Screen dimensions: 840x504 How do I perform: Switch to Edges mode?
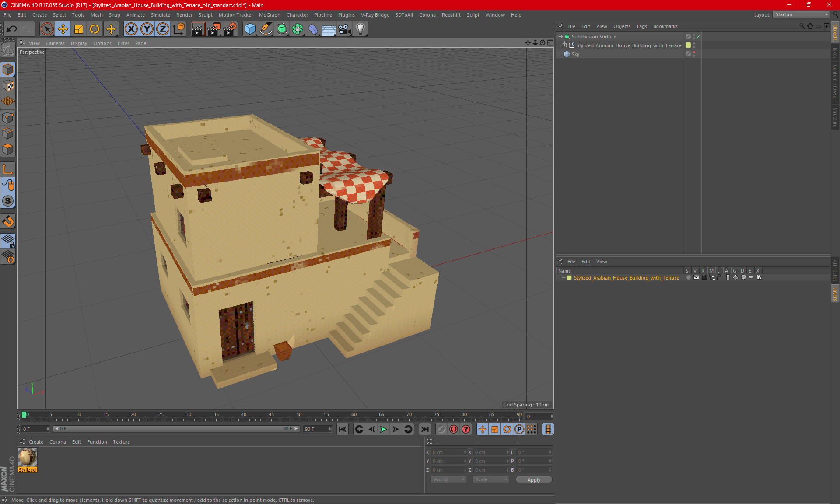click(x=8, y=133)
